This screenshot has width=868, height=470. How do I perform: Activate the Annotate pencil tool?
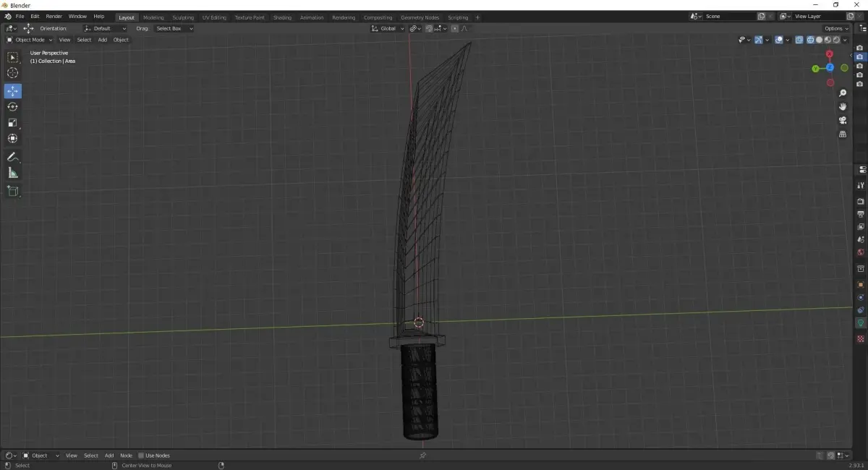click(12, 157)
